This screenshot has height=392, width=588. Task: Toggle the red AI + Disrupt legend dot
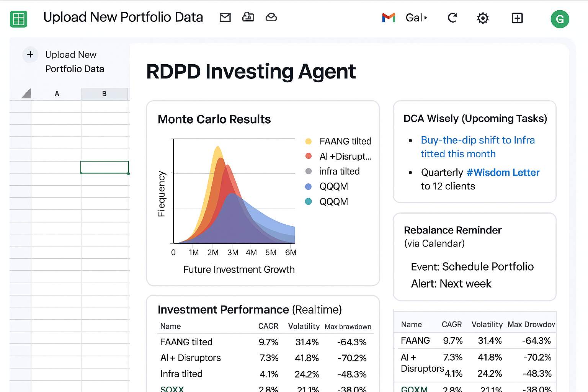309,156
